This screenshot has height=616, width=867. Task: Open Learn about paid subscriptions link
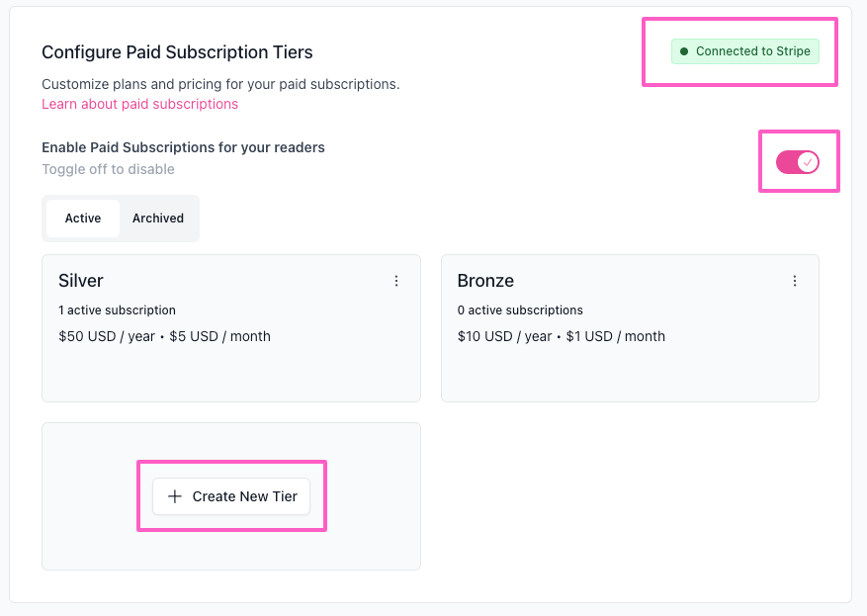[x=140, y=104]
